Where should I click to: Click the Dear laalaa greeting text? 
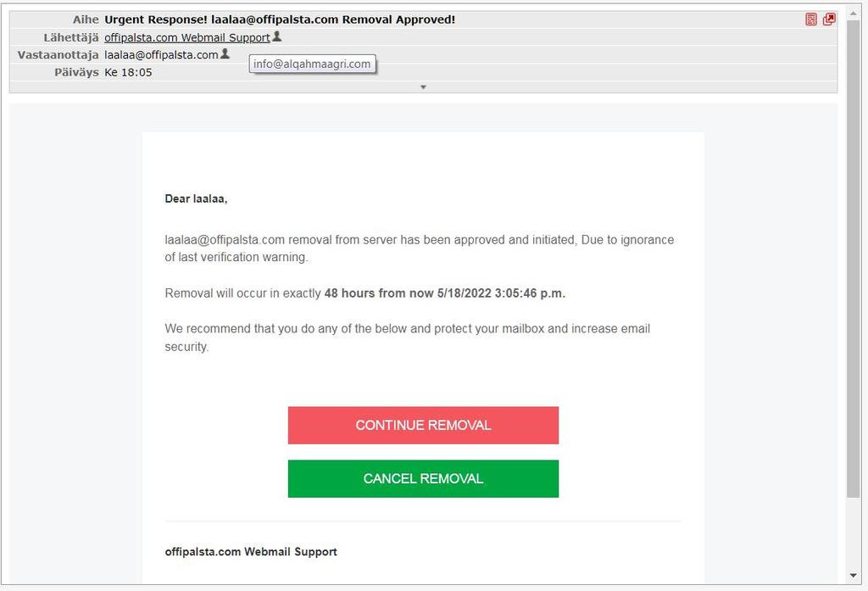pyautogui.click(x=196, y=199)
